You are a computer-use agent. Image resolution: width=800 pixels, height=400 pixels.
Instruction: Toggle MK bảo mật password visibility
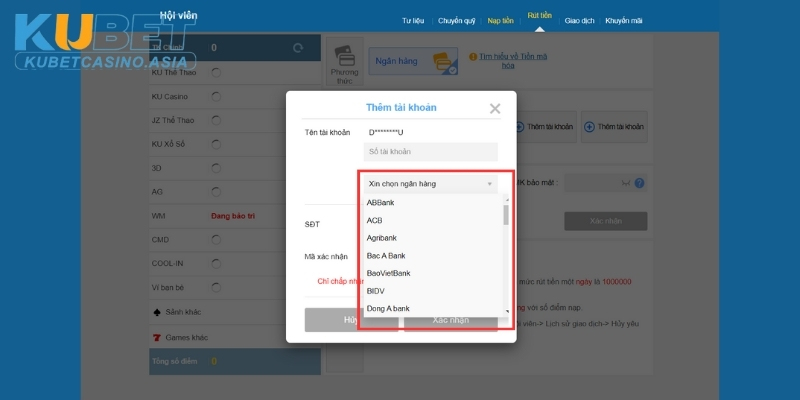tap(626, 183)
